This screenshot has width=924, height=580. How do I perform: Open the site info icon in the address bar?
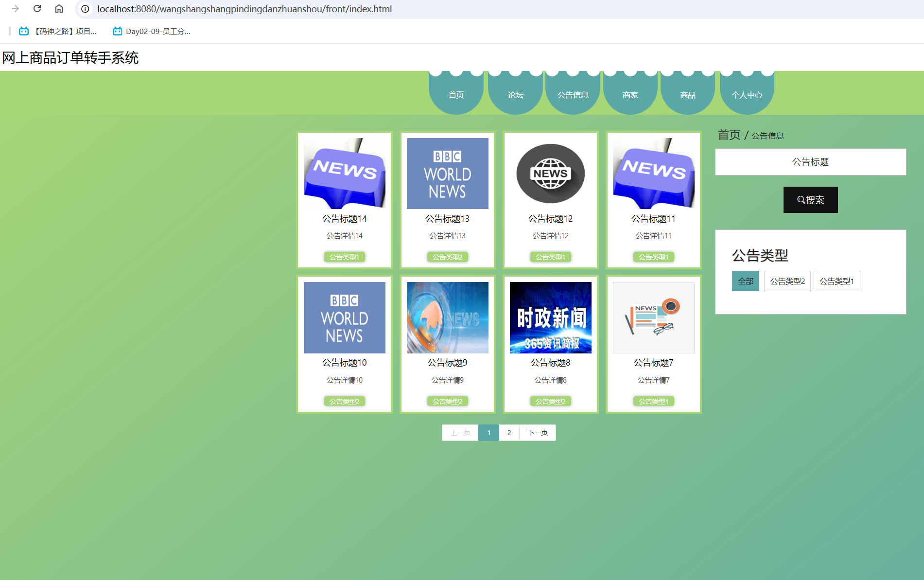click(85, 9)
